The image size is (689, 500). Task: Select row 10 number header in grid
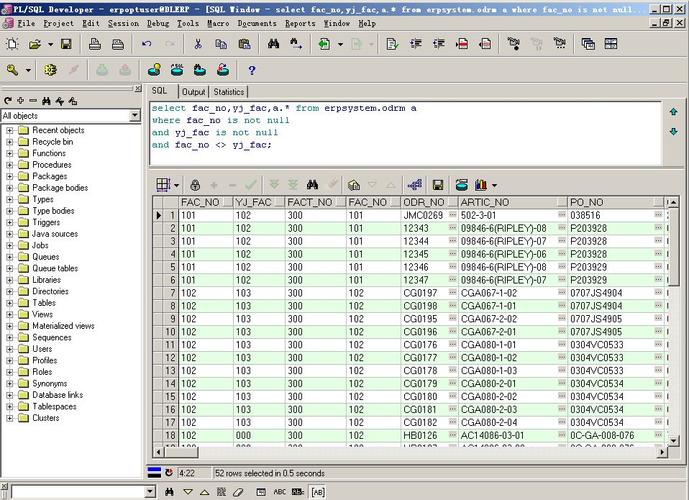point(170,332)
